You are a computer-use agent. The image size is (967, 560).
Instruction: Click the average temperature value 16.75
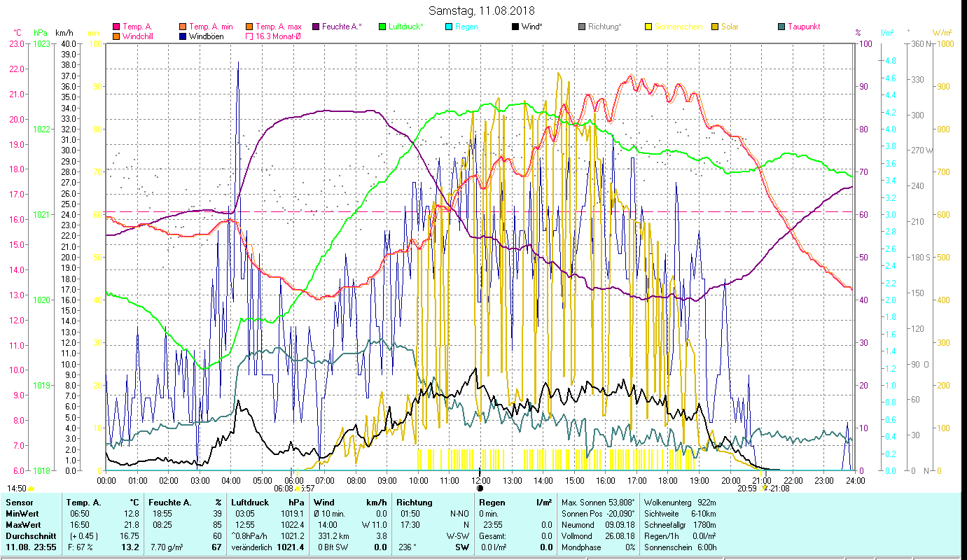130,536
